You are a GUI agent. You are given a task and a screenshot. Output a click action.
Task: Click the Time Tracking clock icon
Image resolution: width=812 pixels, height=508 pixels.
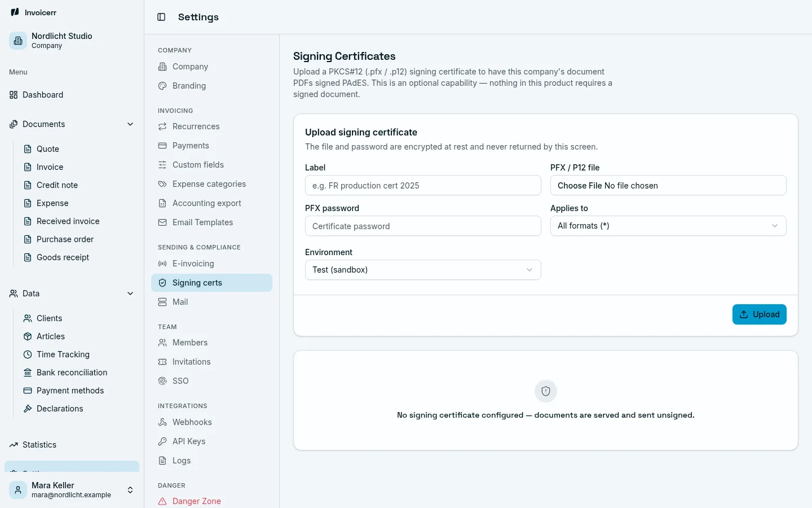click(28, 354)
